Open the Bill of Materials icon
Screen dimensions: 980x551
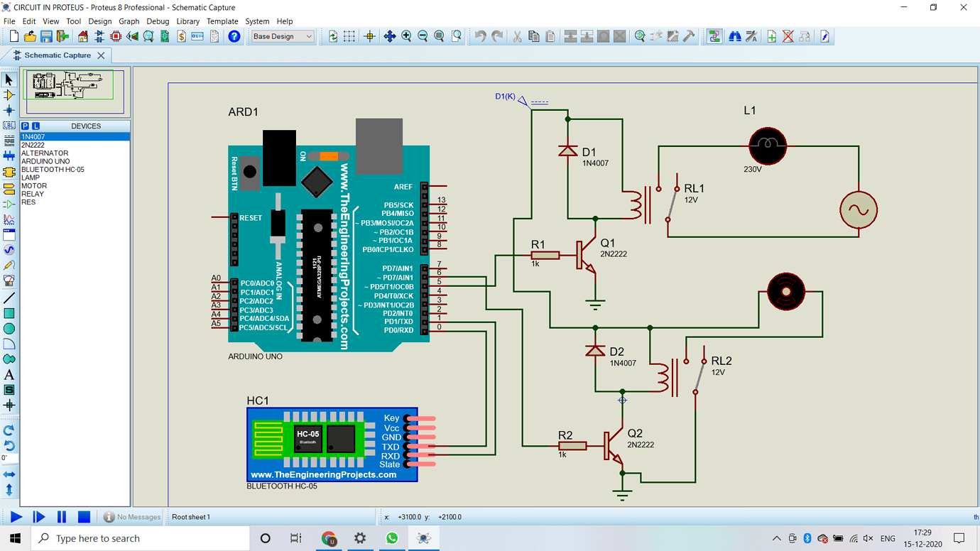[181, 36]
